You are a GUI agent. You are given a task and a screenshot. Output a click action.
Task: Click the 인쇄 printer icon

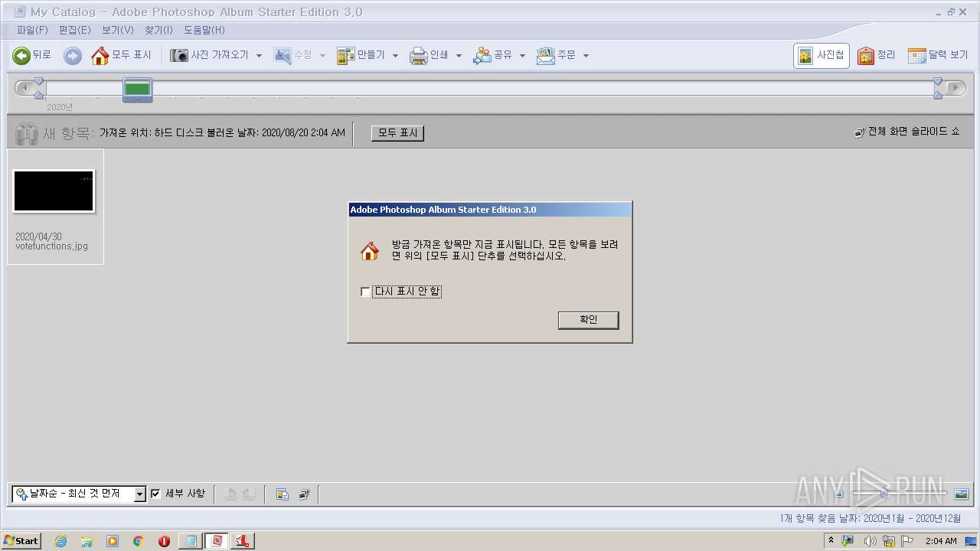418,55
